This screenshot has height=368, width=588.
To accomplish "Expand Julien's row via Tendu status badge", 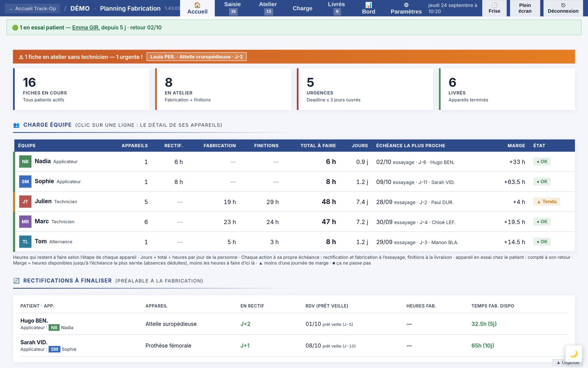I will 546,202.
